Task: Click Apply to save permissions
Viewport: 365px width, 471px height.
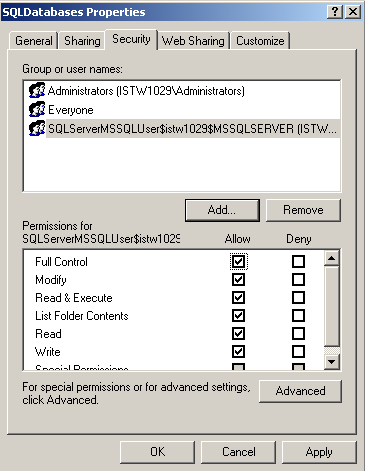Action: tap(319, 452)
